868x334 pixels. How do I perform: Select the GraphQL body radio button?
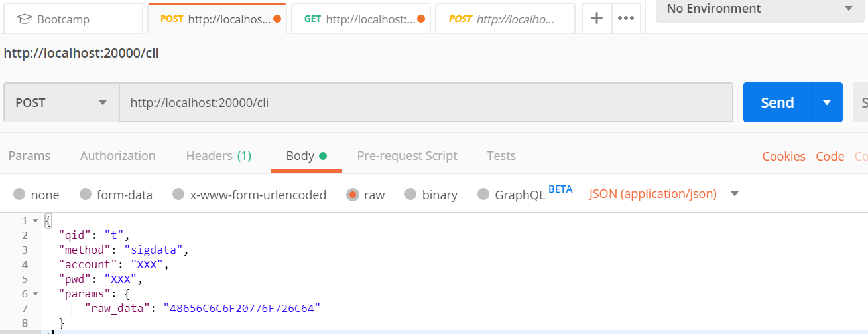(x=483, y=195)
